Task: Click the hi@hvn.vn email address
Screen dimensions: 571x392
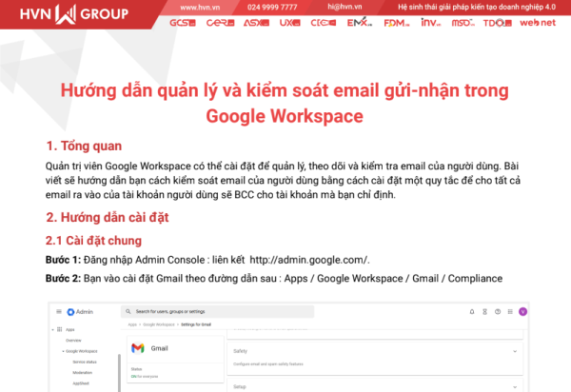Action: click(x=345, y=7)
